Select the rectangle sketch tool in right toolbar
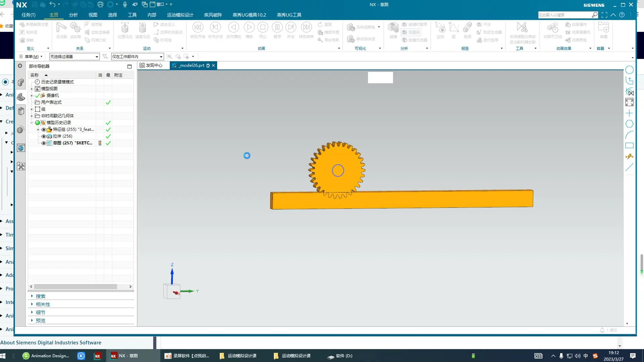This screenshot has width=644, height=362. 629,145
